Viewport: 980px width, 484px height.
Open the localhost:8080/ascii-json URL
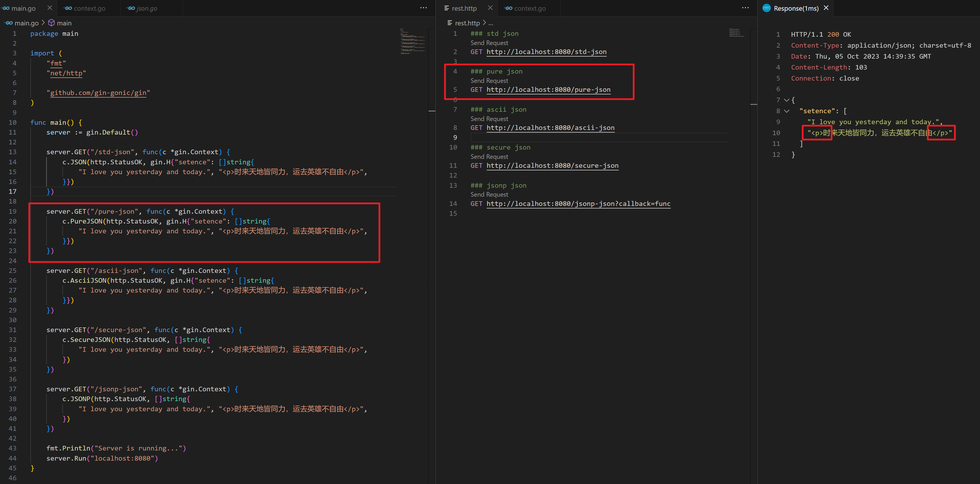[x=550, y=128]
